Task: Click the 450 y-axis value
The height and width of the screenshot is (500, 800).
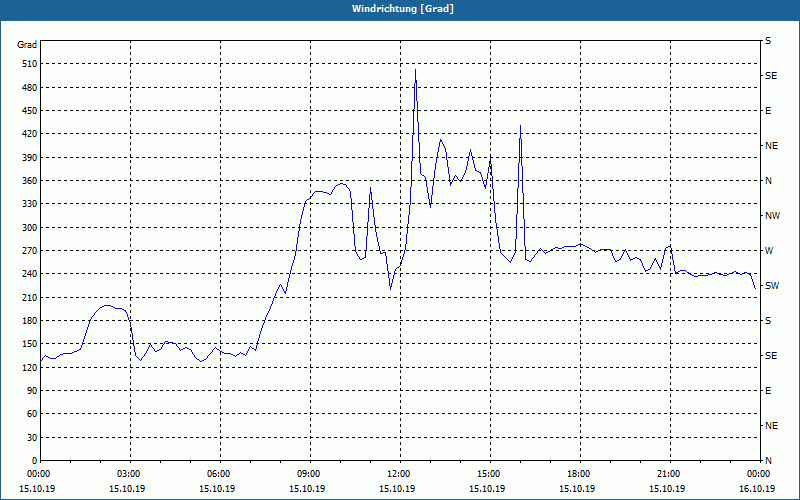Action: [30, 111]
